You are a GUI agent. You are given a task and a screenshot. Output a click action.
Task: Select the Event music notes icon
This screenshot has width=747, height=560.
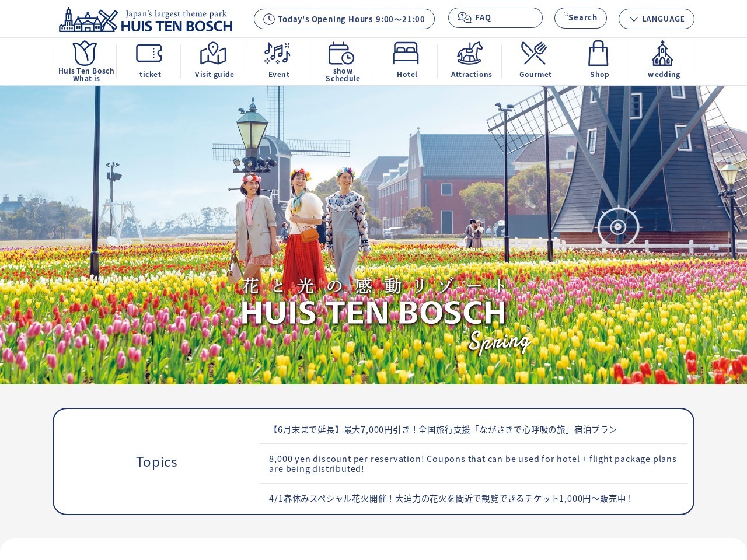tap(277, 53)
